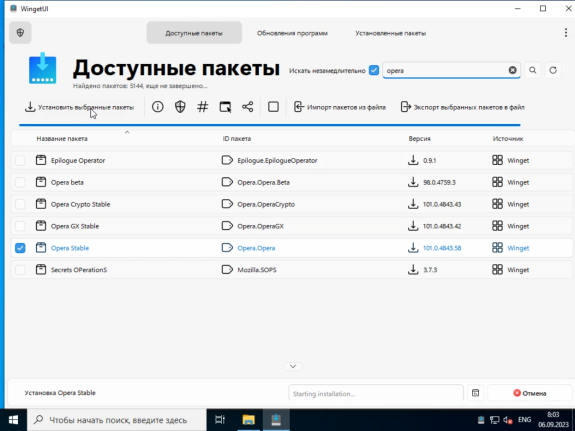Switch to the software updates tab
The height and width of the screenshot is (431, 575).
point(292,33)
